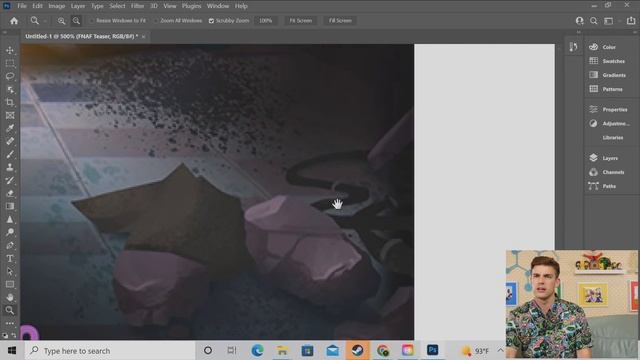Choose Zoom Out mode in options bar
This screenshot has width=640, height=360.
(76, 20)
